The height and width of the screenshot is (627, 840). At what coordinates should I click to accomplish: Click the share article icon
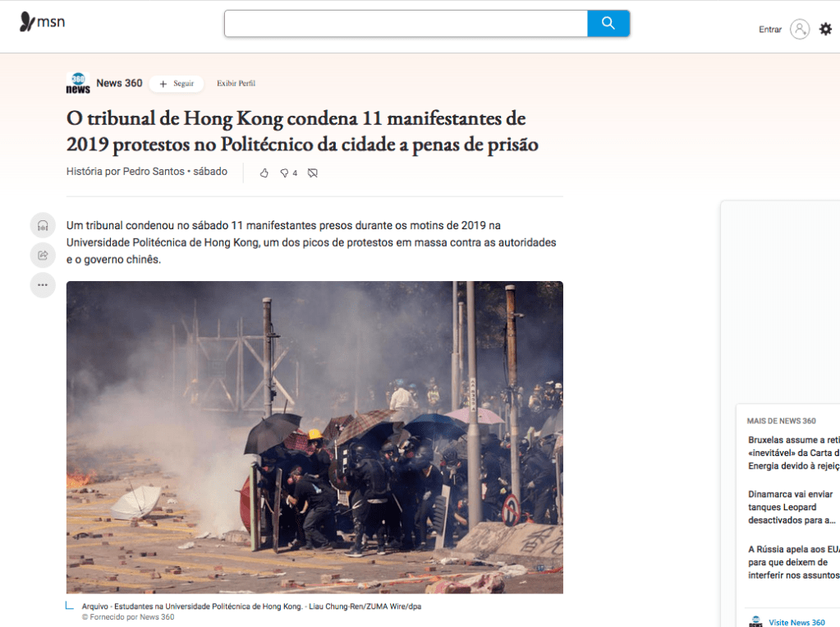[x=43, y=256]
